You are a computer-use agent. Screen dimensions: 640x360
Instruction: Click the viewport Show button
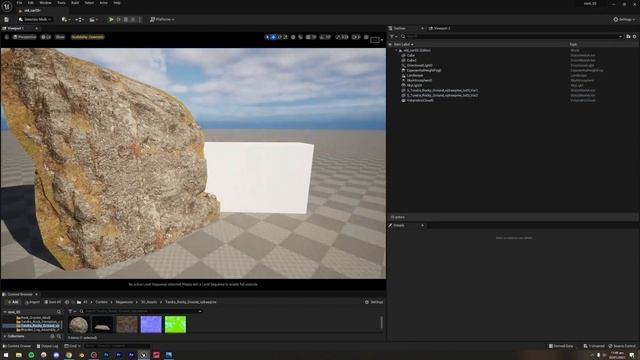tap(60, 37)
